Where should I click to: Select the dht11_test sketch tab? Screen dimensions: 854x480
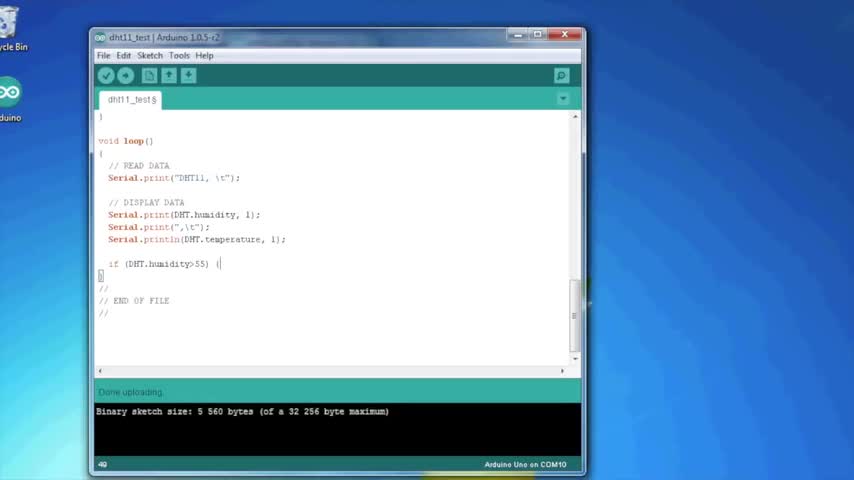coord(131,100)
